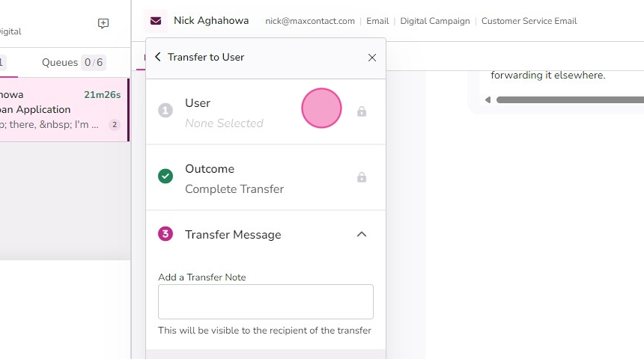The image size is (644, 359).
Task: Click the message horizontal scrollbar thumb
Action: coord(570,99)
